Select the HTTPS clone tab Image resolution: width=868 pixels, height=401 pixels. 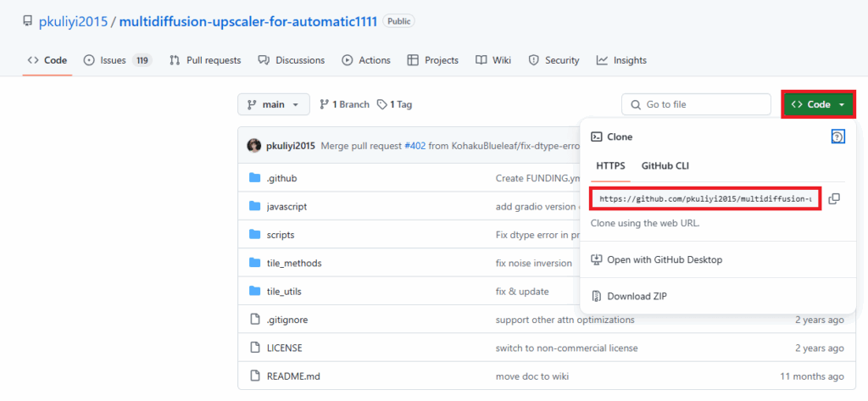(610, 165)
